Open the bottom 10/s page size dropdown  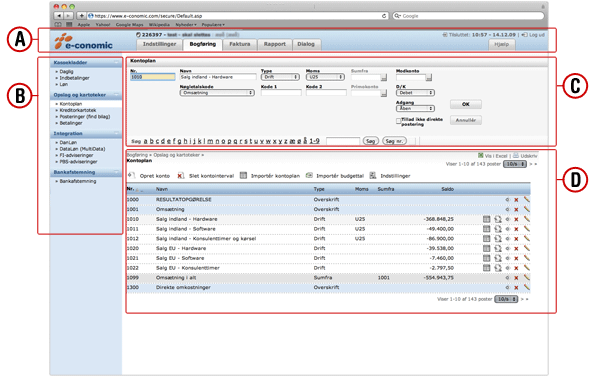coord(506,299)
